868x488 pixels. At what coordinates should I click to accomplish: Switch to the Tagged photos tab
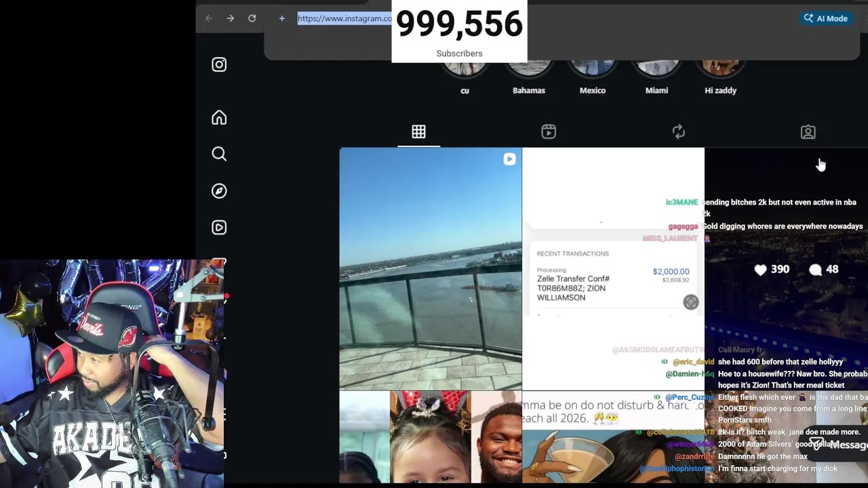808,132
